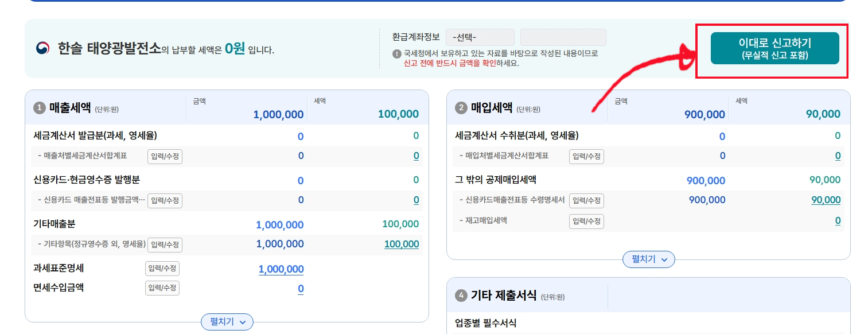Click the number 2 badge beside 매입세액
The width and height of the screenshot is (868, 334).
(461, 107)
